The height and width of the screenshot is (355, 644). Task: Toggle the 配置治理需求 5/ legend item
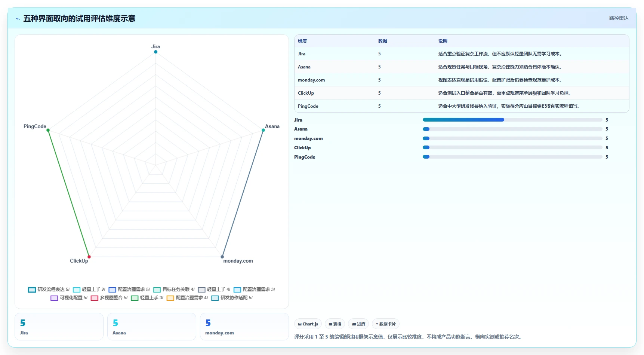(129, 290)
